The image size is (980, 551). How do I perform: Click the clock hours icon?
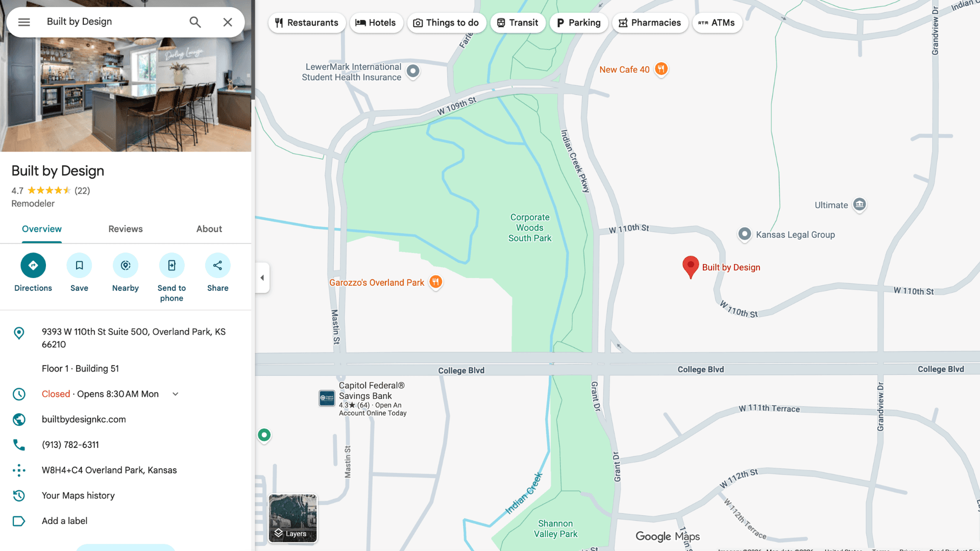(x=19, y=394)
